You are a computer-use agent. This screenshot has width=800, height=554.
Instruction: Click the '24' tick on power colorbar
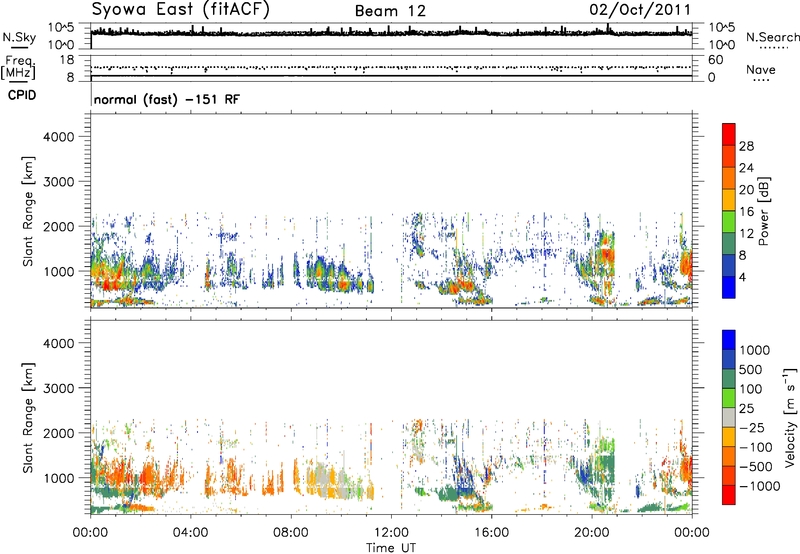coord(746,168)
